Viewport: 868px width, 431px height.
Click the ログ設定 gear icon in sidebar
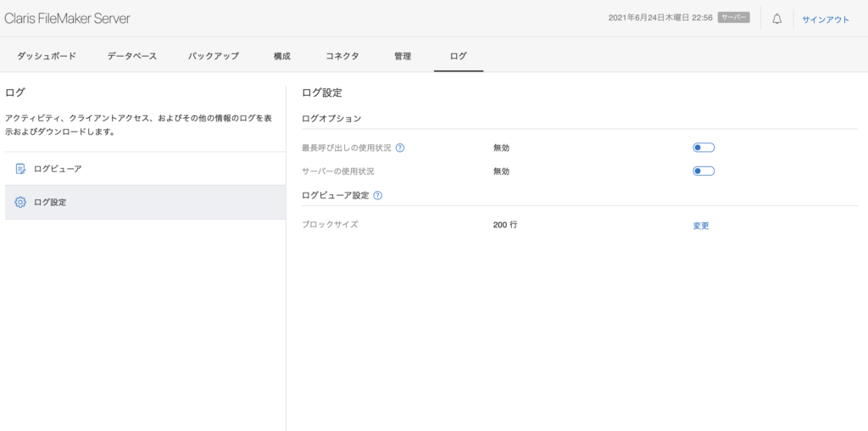click(20, 202)
